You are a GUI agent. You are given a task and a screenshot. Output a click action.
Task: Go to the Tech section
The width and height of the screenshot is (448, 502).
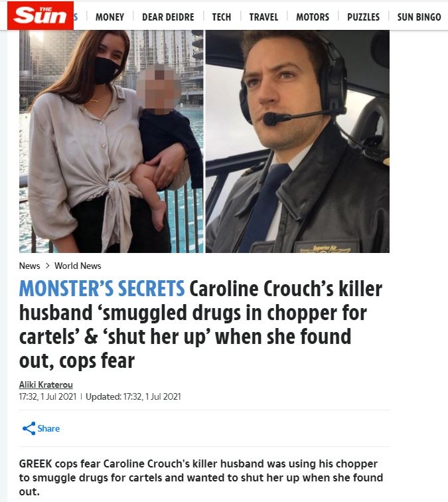point(222,17)
